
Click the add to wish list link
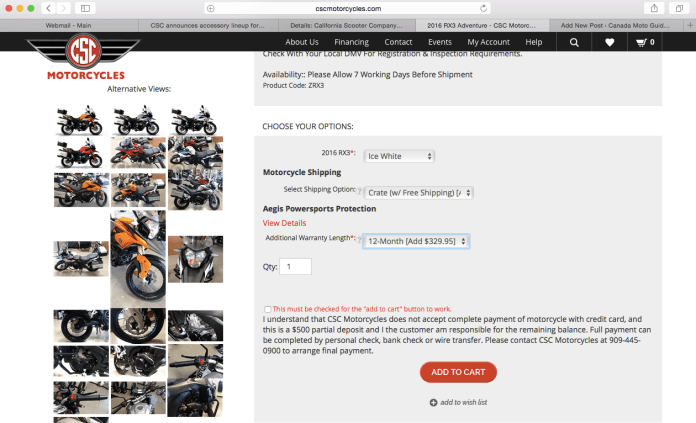click(x=463, y=402)
